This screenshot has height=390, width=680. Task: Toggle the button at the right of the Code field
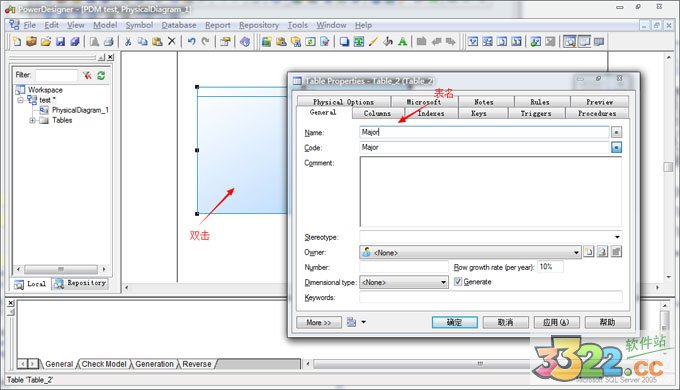[616, 147]
